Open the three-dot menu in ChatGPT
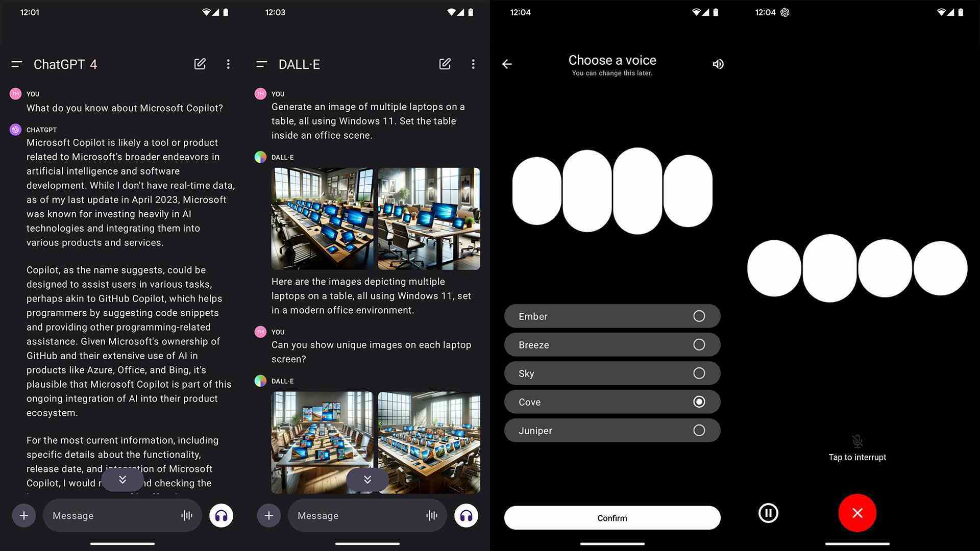This screenshot has height=551, width=980. point(228,64)
